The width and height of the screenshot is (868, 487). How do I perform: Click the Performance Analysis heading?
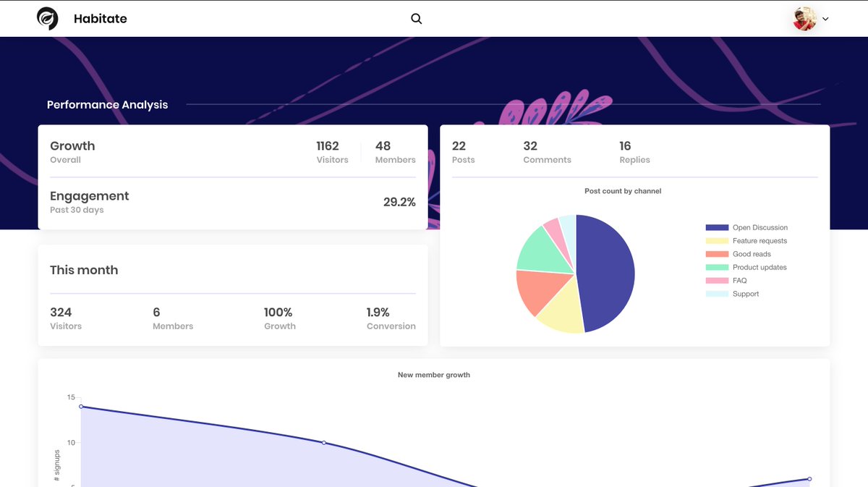point(107,105)
